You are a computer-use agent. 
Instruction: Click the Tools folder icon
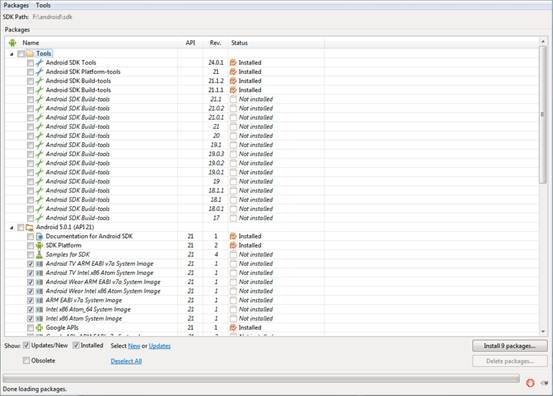coord(30,54)
